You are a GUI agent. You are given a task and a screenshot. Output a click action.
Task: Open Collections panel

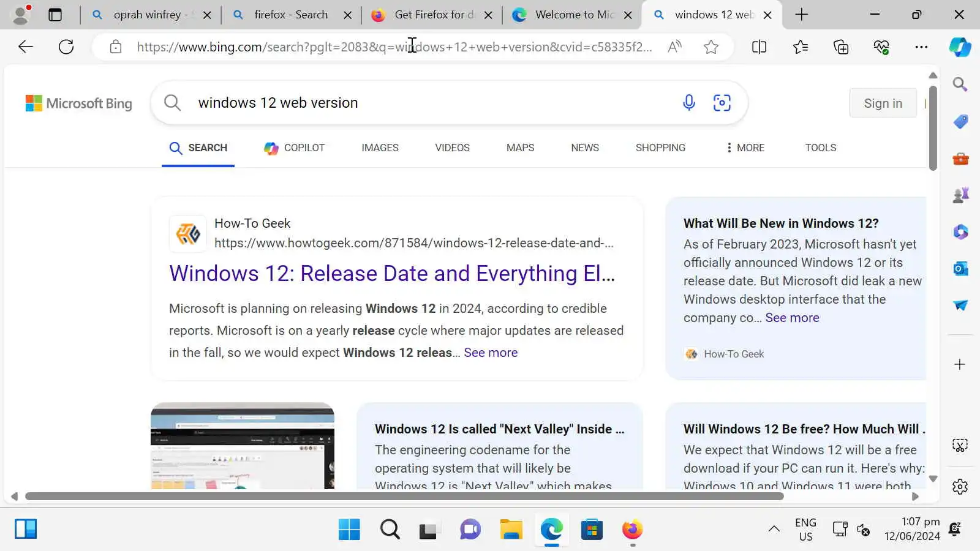[x=841, y=47]
